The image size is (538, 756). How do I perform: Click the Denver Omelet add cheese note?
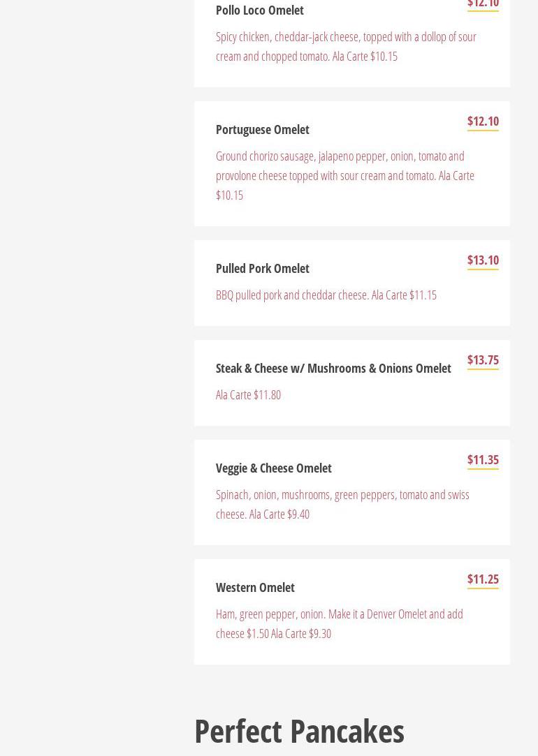tap(339, 623)
